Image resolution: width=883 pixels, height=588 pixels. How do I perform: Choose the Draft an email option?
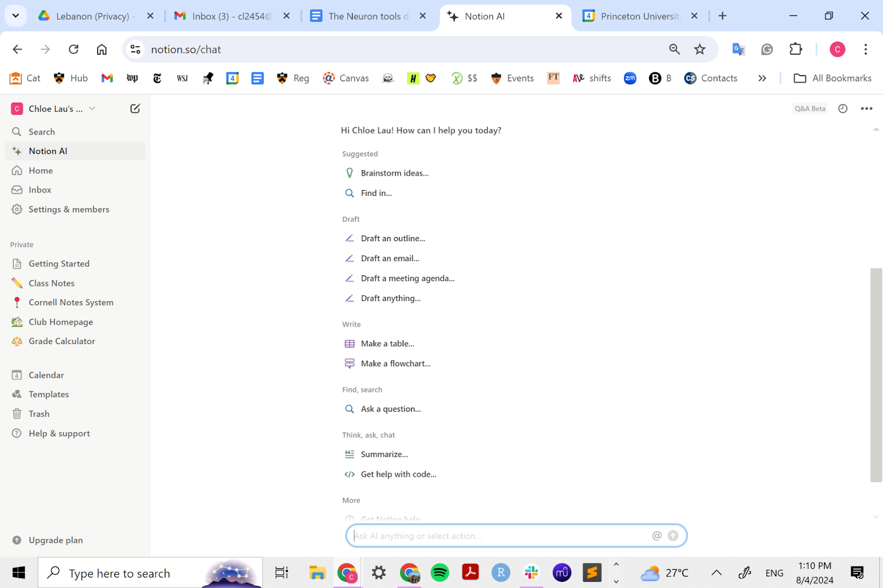pos(382,258)
